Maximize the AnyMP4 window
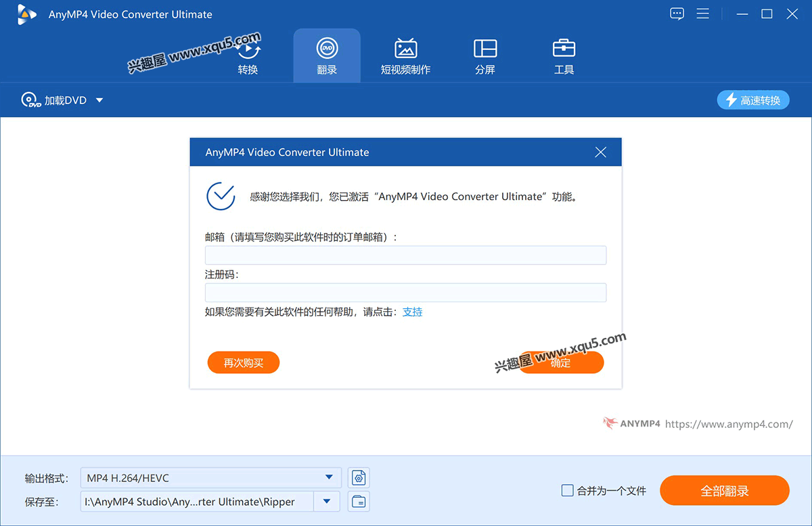The width and height of the screenshot is (812, 526). point(767,14)
